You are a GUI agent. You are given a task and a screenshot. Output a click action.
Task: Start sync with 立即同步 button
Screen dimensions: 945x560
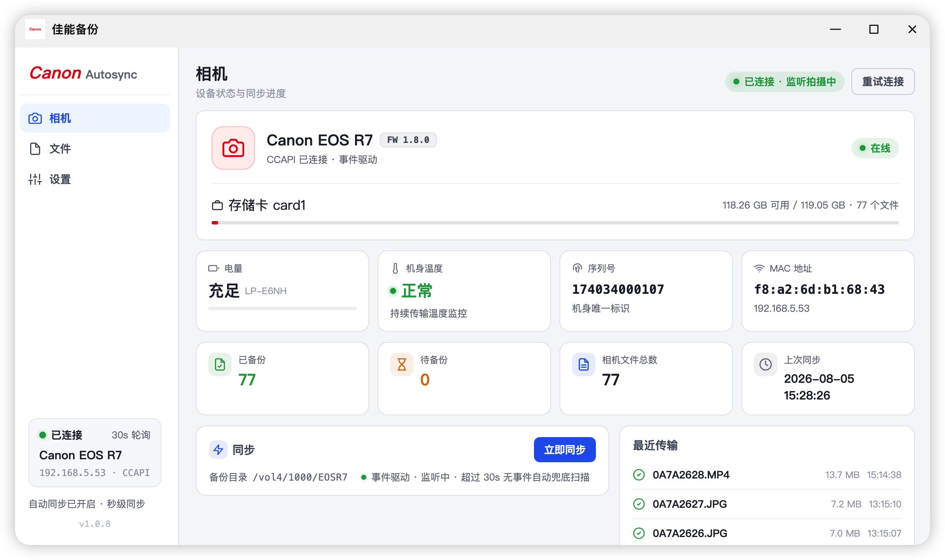[x=565, y=450]
